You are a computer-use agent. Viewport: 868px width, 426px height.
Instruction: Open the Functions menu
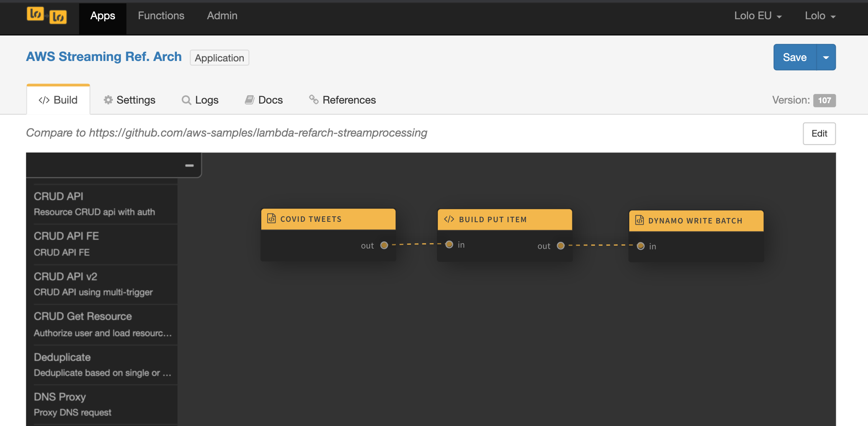(161, 16)
